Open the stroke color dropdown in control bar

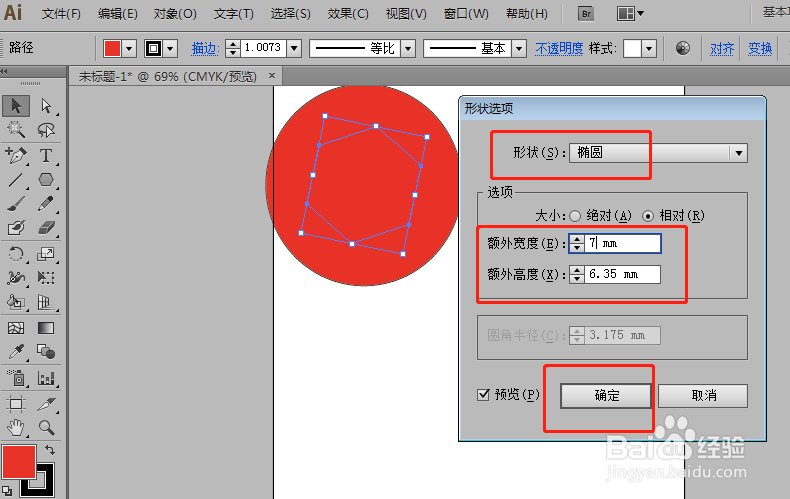170,49
